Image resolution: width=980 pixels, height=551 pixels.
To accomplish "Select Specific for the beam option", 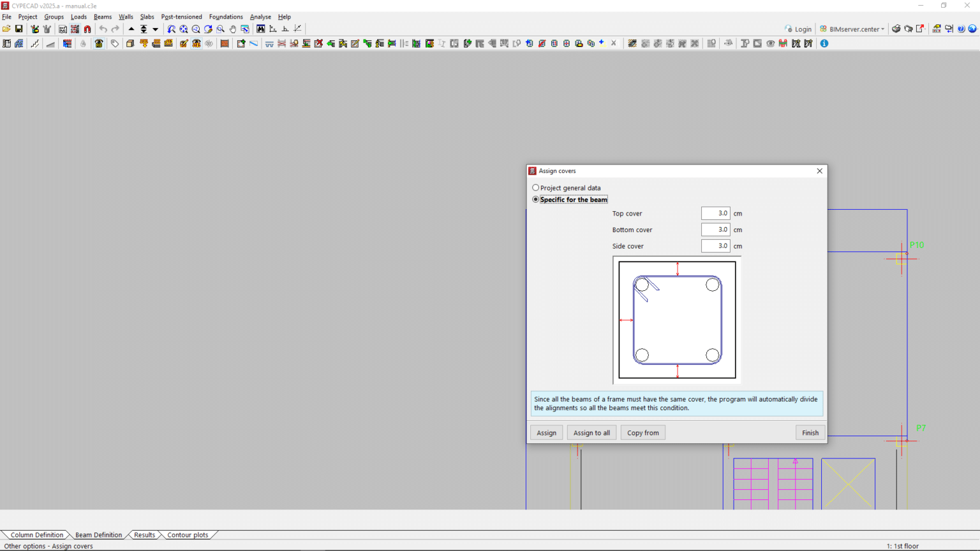I will (536, 200).
